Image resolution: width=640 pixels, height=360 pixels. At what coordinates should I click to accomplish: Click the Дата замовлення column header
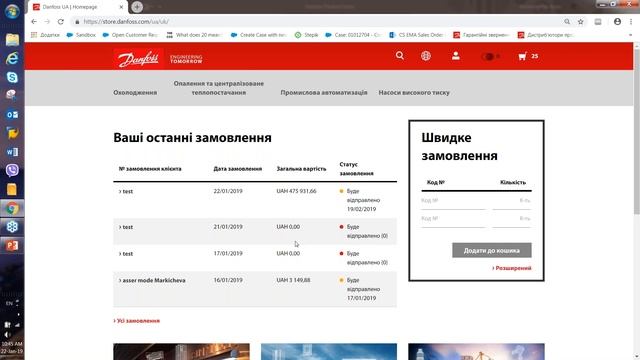pos(238,169)
